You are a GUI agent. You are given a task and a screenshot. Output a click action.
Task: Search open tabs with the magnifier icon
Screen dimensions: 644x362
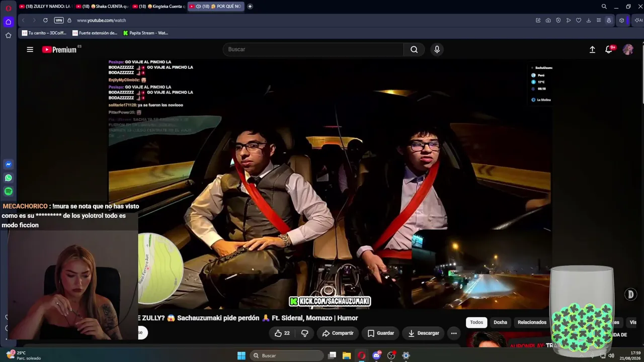[604, 7]
